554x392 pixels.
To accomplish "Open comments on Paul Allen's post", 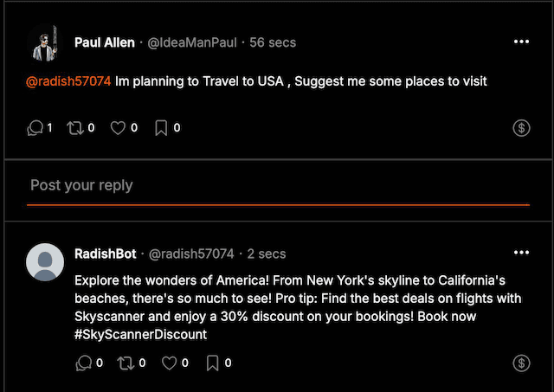I will point(35,128).
